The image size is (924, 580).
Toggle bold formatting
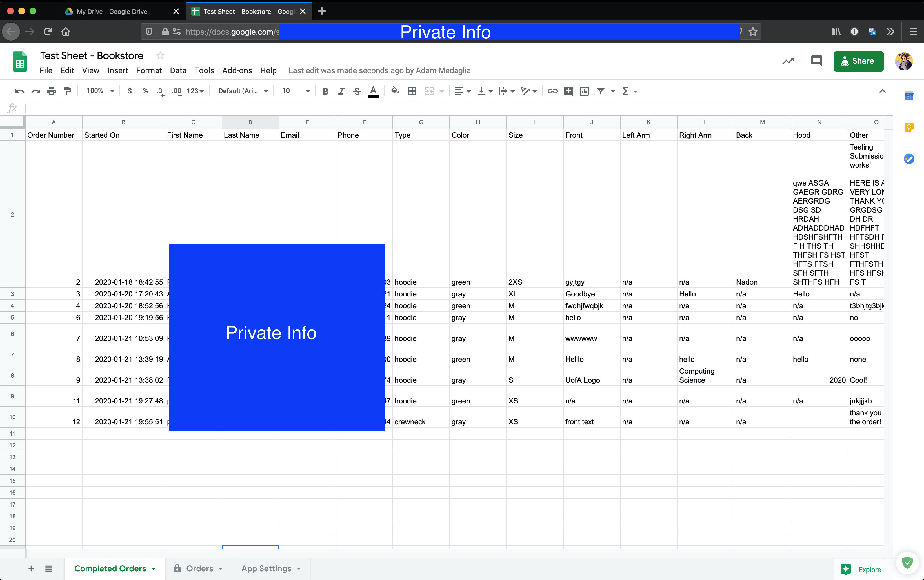pos(325,91)
